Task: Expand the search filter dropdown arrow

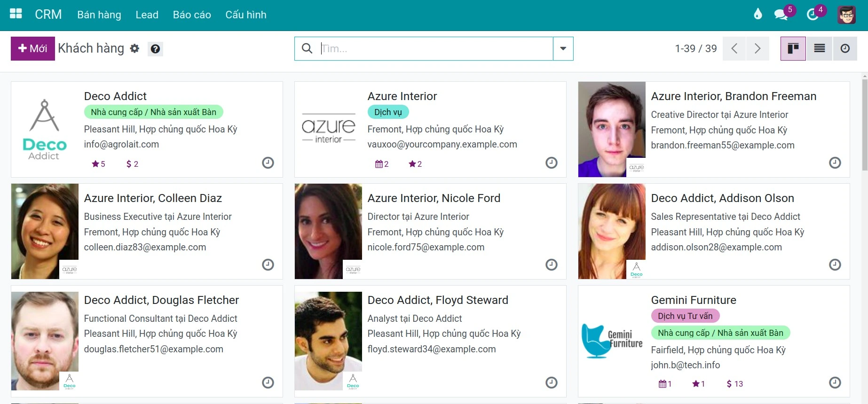Action: click(563, 48)
